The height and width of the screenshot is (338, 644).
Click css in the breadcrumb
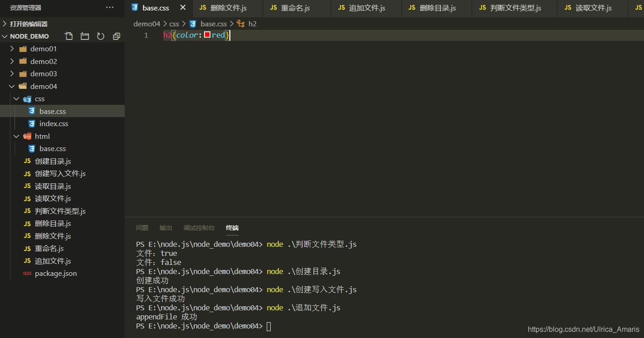(174, 24)
